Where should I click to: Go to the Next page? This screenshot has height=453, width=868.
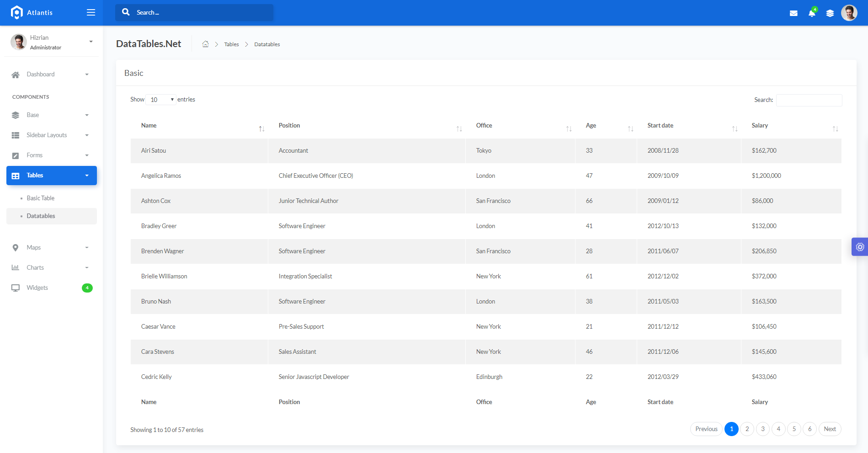[x=830, y=429]
